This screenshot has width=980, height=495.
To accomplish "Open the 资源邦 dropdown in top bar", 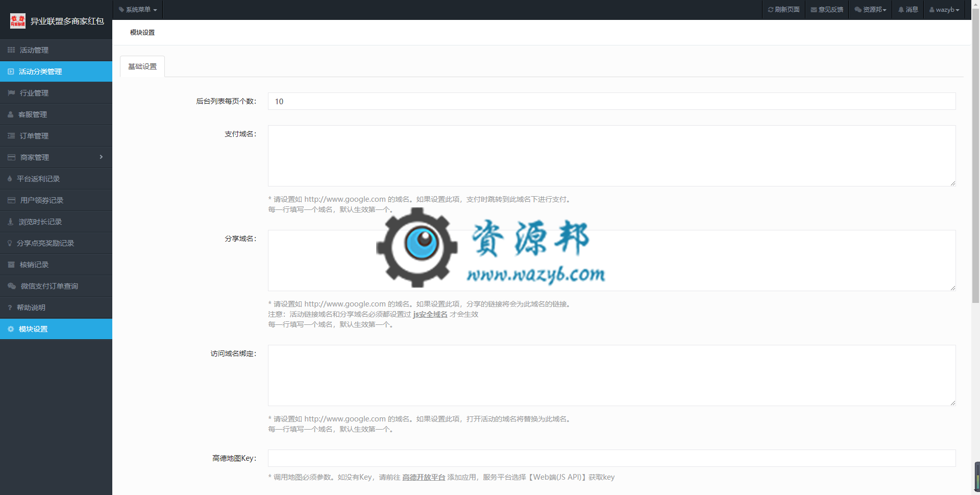I will pyautogui.click(x=870, y=10).
